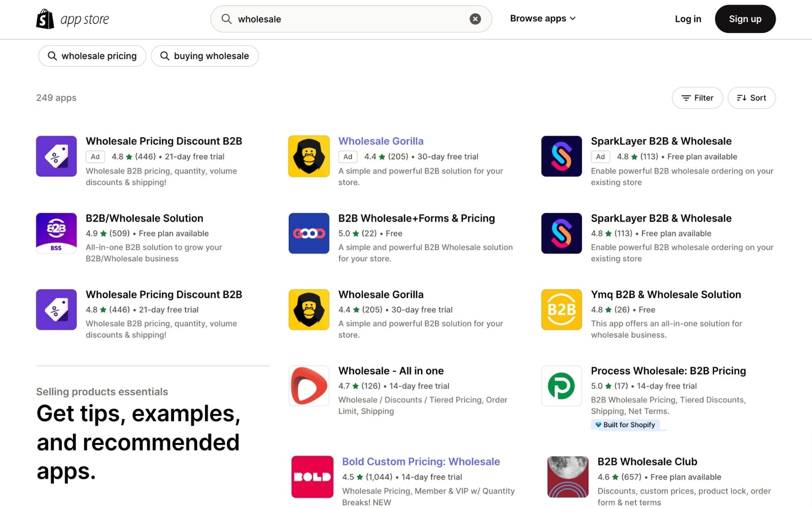Screen dimensions: 812x508
Task: Open the Wholesale Pricing Discount B2B ad title
Action: (x=164, y=141)
